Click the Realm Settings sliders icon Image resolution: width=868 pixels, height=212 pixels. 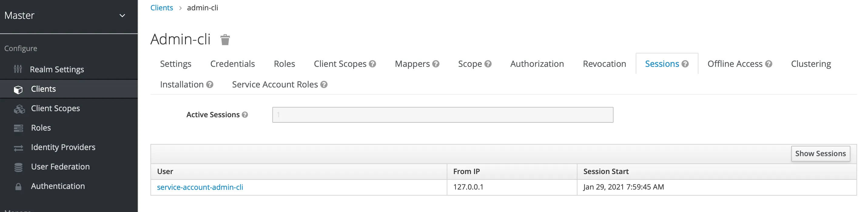18,69
